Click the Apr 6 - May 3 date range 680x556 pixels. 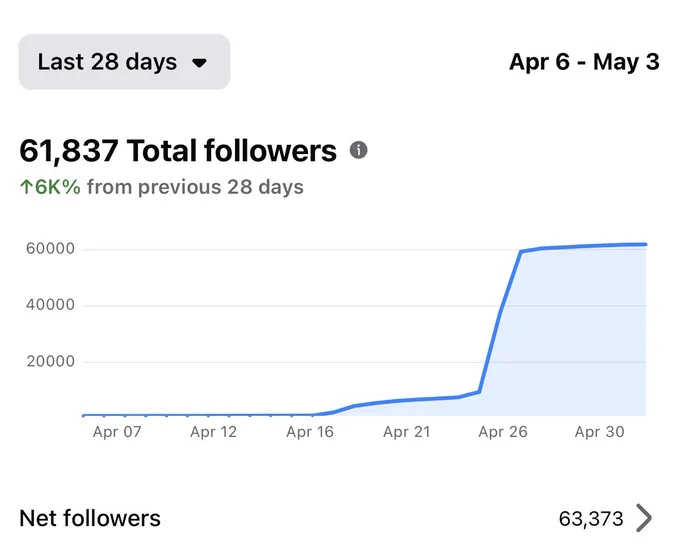(584, 62)
